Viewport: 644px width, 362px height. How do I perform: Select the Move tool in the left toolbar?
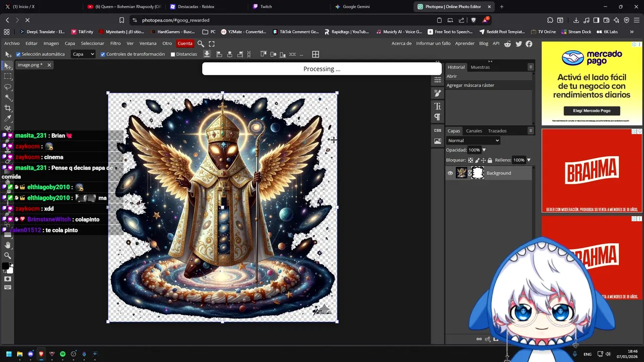[8, 66]
